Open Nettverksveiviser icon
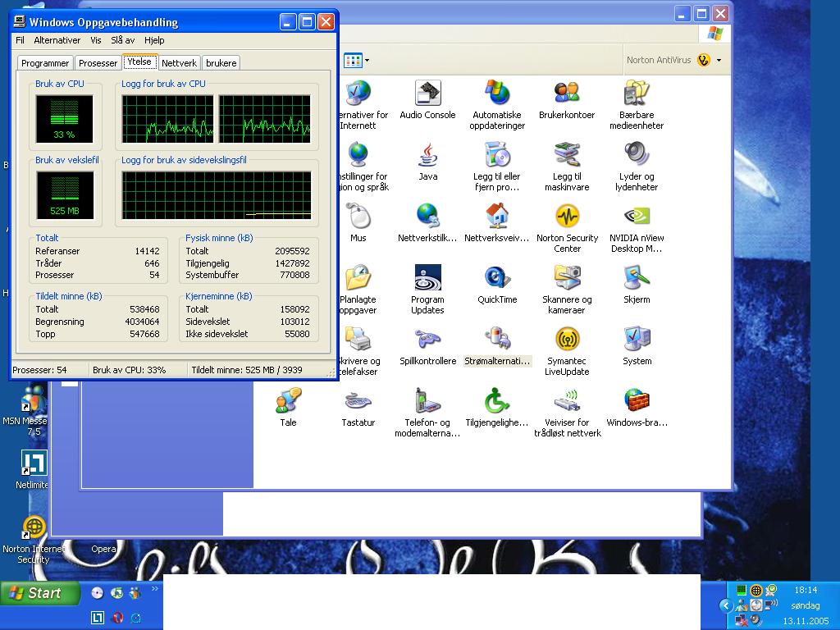840x630 pixels. pos(497,223)
